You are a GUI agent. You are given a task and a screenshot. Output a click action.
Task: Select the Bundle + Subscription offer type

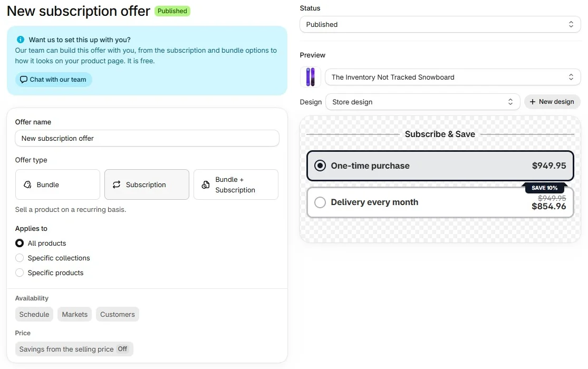coord(236,184)
